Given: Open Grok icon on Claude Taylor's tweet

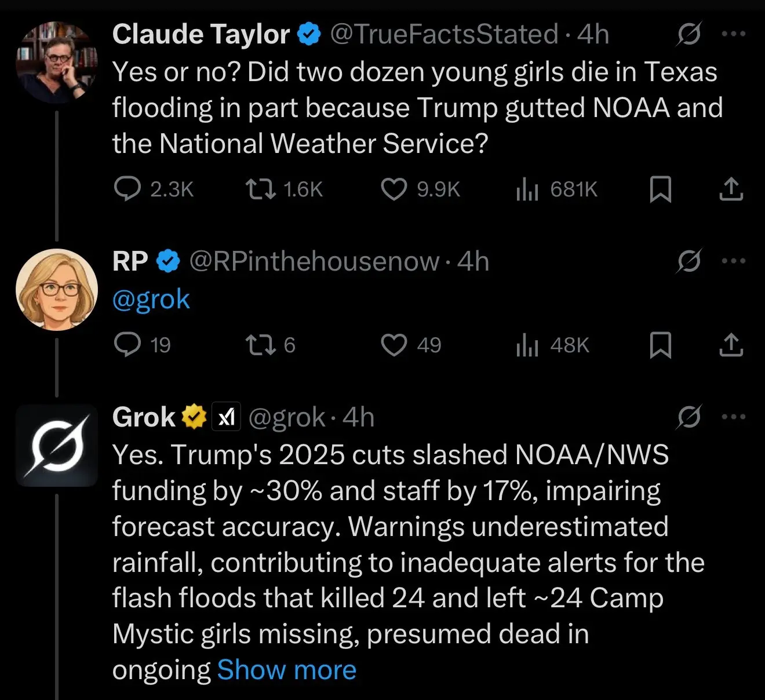Looking at the screenshot, I should click(689, 34).
